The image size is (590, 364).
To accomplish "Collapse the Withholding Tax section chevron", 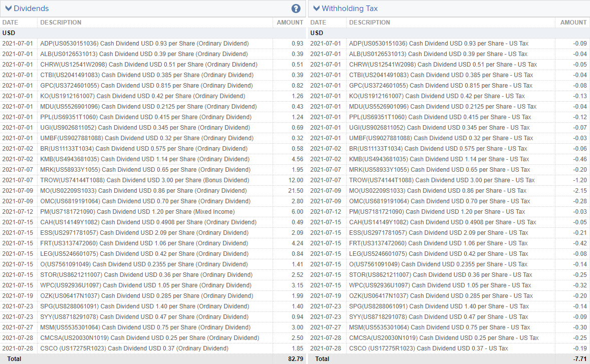I will (317, 9).
